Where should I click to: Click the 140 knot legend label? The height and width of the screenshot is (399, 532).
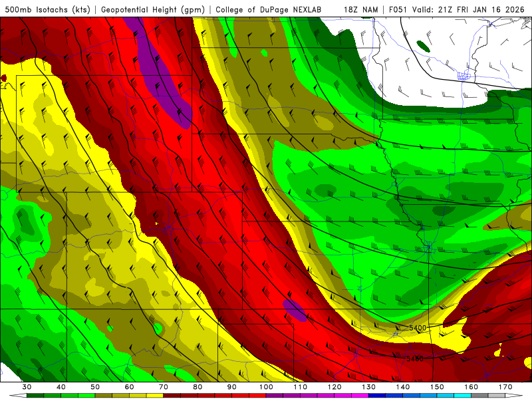coord(403,387)
